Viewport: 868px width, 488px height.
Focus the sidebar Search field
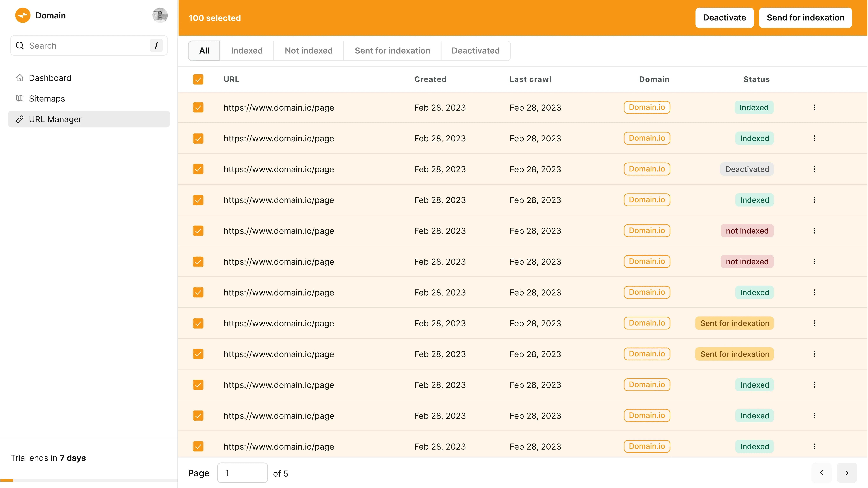click(x=89, y=45)
